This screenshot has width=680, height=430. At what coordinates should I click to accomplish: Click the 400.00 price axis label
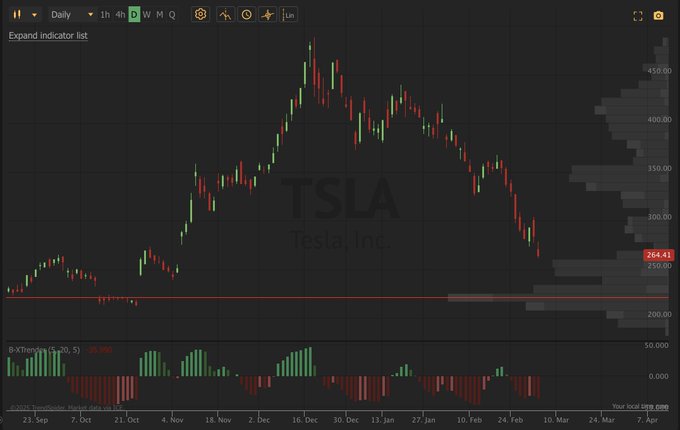659,119
